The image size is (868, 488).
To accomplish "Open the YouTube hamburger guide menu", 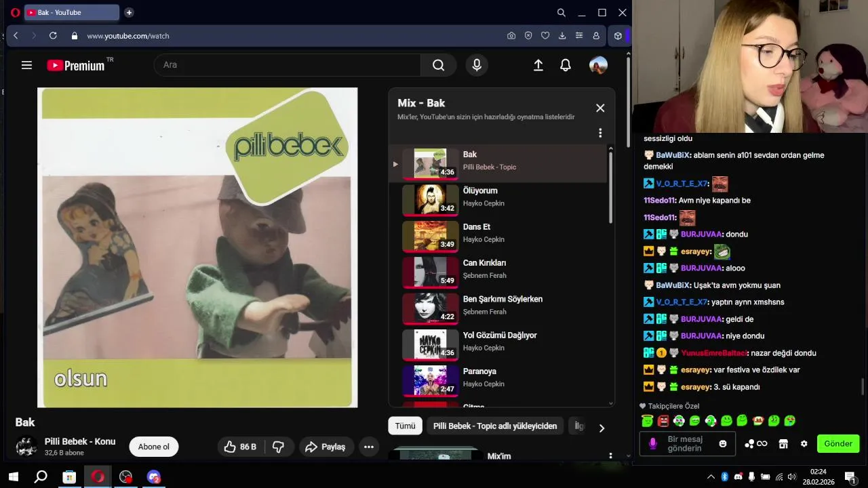I will [26, 65].
